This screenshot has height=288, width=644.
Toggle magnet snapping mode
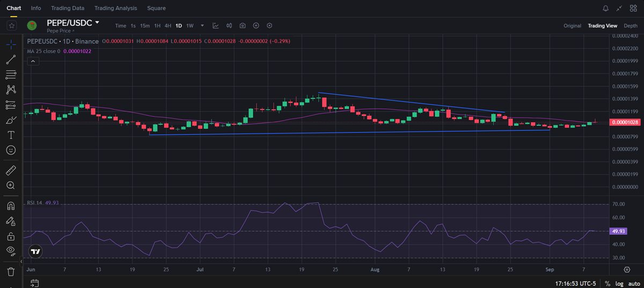coord(11,205)
